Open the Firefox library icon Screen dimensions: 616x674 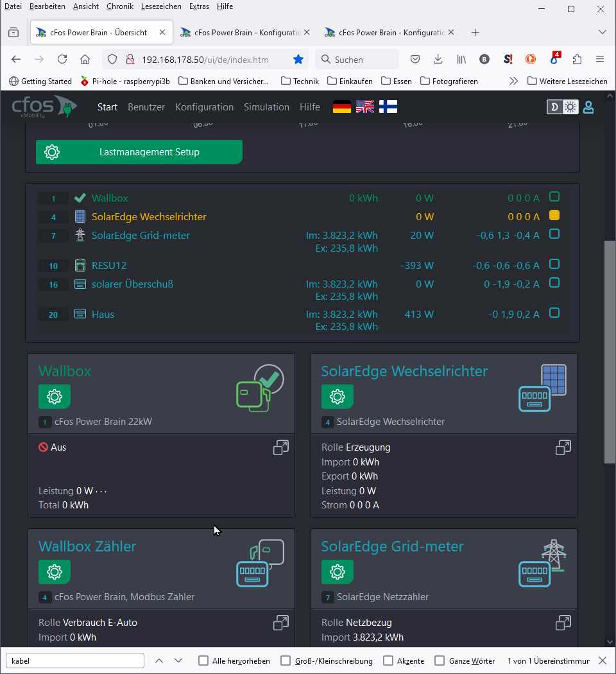461,59
